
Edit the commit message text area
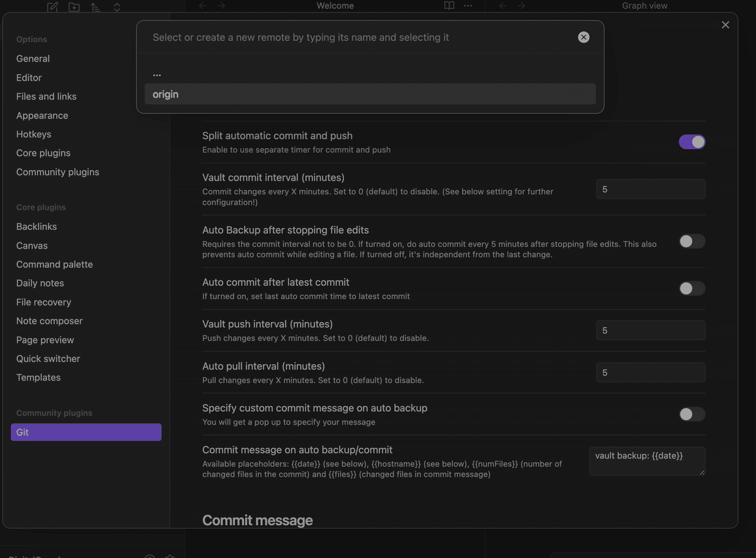[646, 461]
